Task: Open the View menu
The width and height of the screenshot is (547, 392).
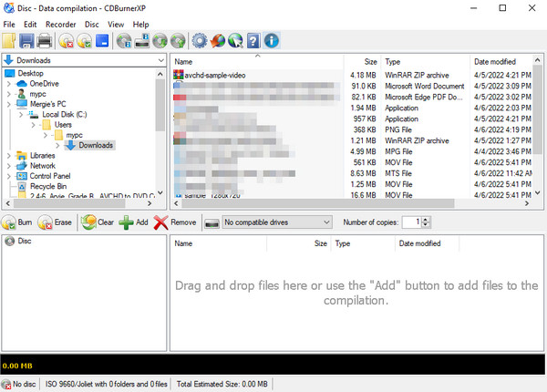Action: click(x=116, y=25)
